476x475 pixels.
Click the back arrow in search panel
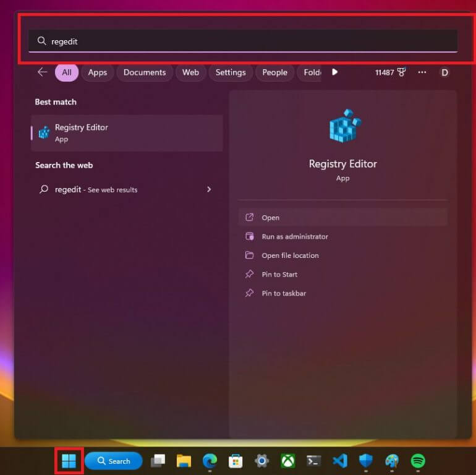(x=42, y=72)
